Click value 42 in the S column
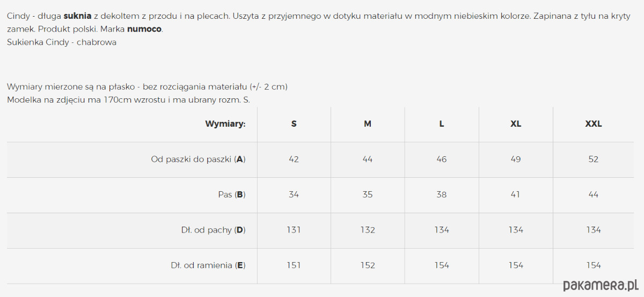The width and height of the screenshot is (644, 297). click(294, 160)
